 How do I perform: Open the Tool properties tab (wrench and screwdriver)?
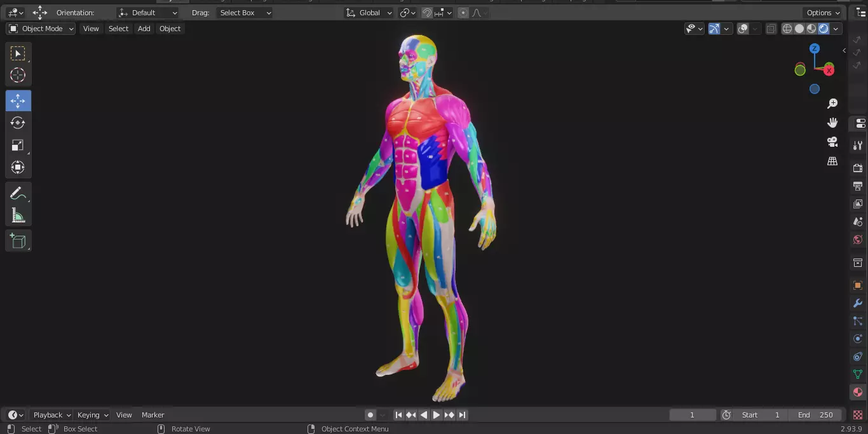coord(858,146)
